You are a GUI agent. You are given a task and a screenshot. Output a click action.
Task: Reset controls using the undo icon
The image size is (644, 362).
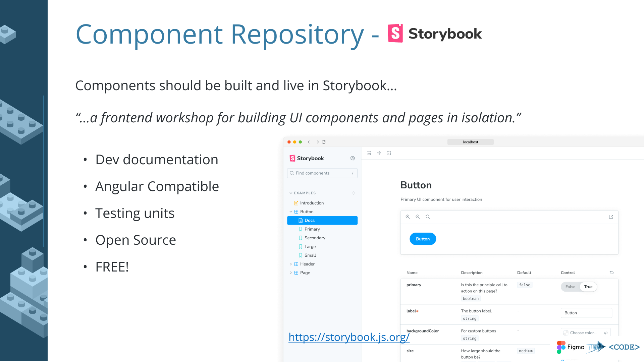[x=611, y=273]
